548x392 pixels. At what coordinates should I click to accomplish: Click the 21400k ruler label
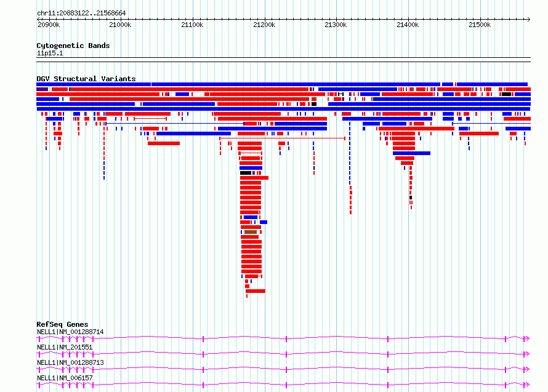(408, 25)
